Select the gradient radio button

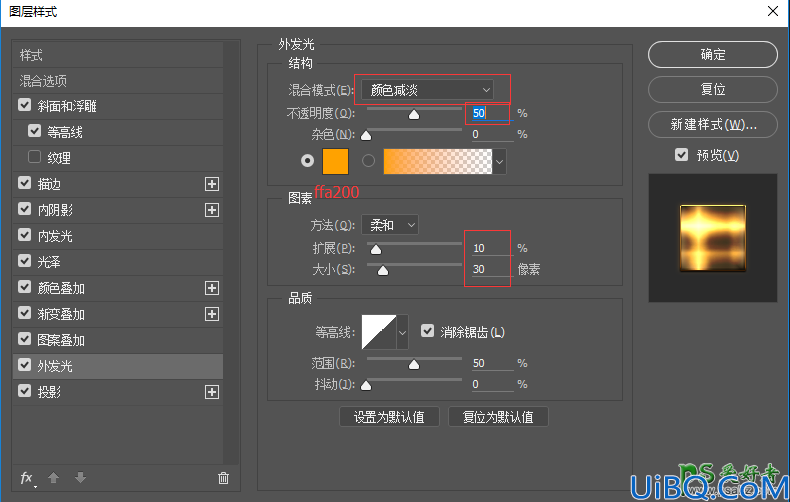pos(368,161)
